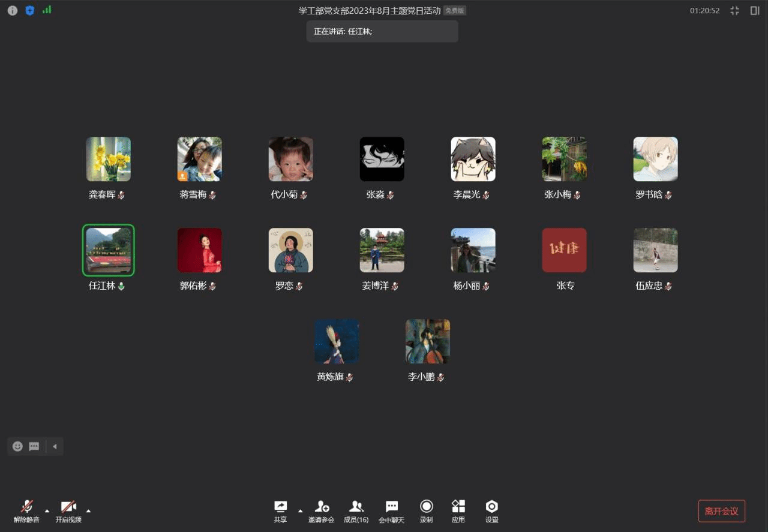Open the emoji reactions smiley

point(17,446)
